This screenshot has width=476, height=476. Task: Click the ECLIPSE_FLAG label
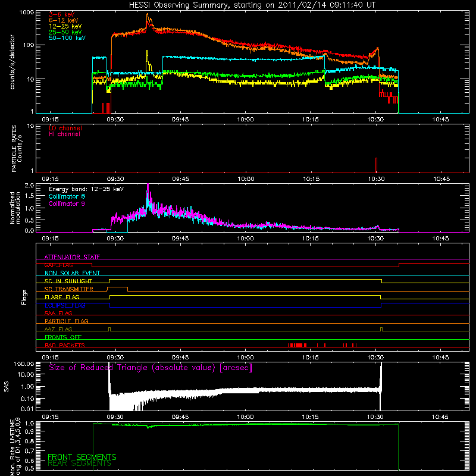(x=65, y=305)
